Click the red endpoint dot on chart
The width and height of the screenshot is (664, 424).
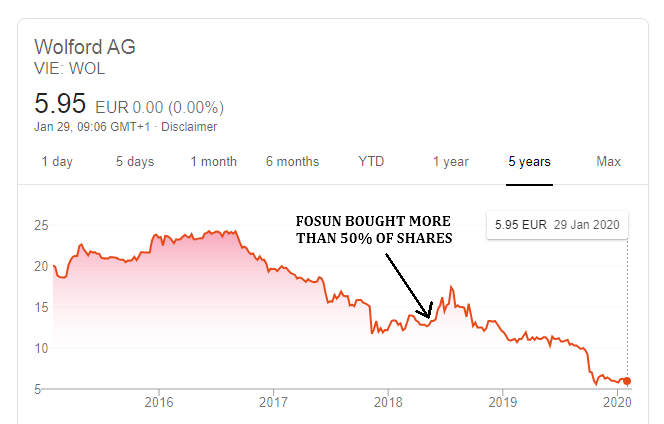627,380
